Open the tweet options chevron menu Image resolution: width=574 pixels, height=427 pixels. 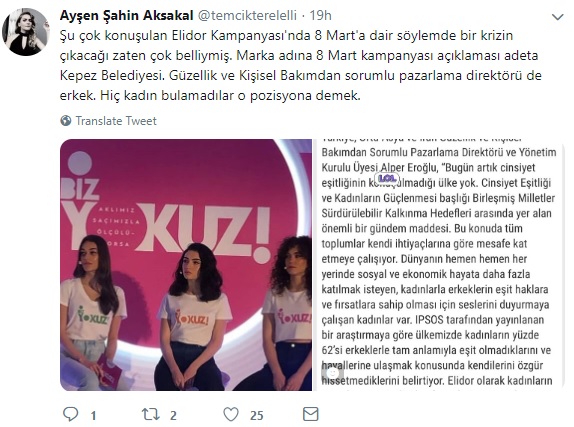point(558,17)
